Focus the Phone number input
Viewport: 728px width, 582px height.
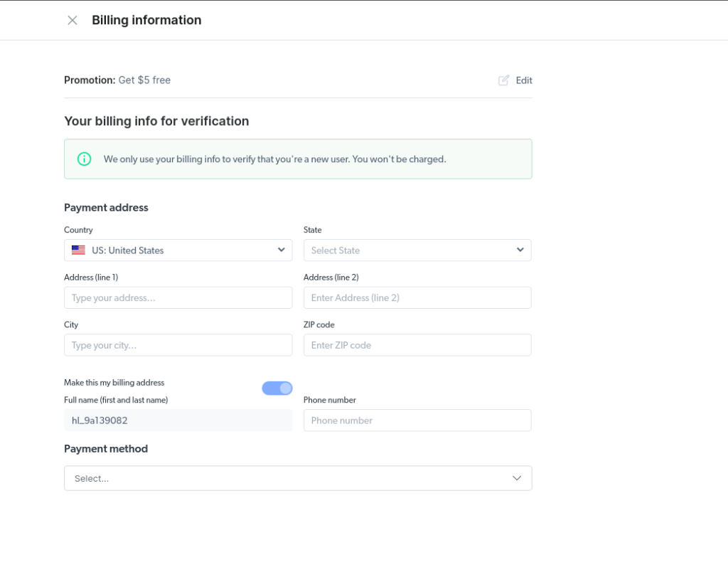tap(417, 420)
